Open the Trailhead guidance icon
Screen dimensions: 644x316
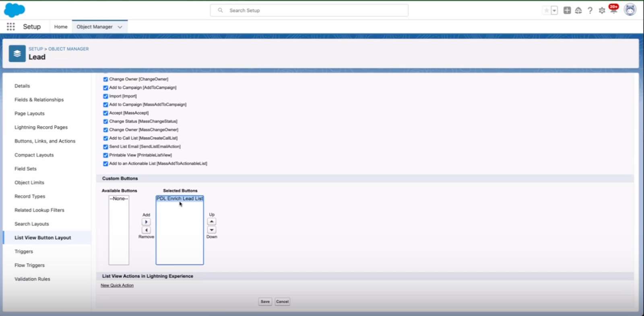coord(578,10)
